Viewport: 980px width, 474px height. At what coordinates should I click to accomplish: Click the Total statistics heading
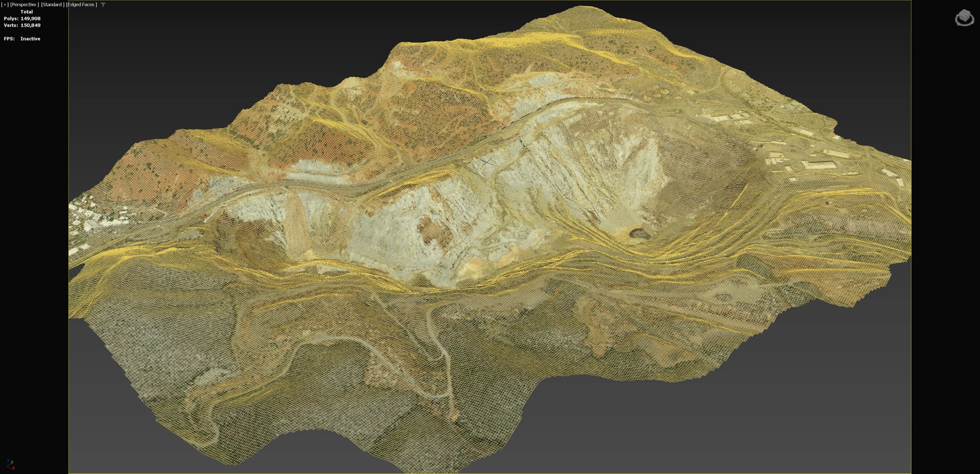point(27,12)
